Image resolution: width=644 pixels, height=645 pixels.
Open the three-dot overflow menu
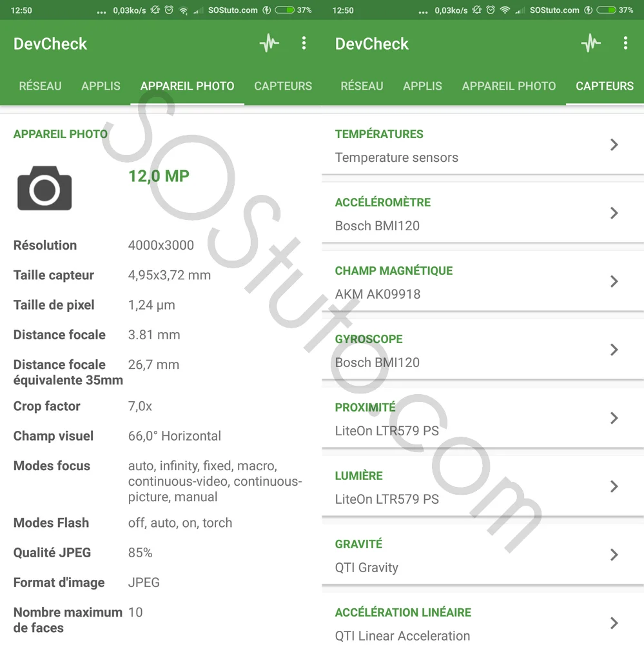click(x=304, y=43)
